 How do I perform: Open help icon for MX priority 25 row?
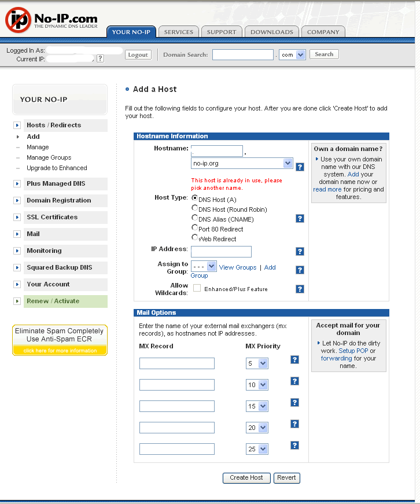pos(294,445)
